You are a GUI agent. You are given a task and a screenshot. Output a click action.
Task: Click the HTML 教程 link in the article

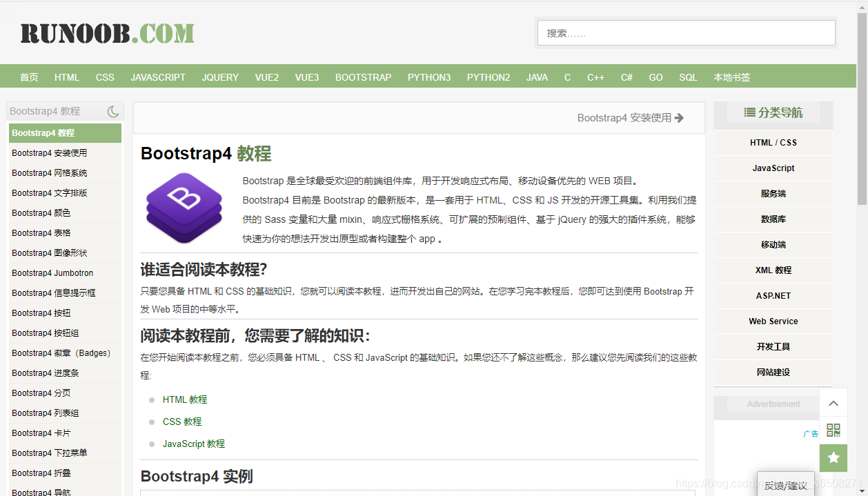point(185,399)
